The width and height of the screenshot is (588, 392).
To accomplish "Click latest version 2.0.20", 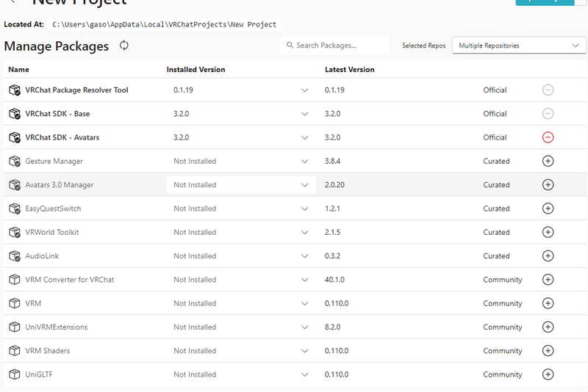I will click(x=334, y=184).
